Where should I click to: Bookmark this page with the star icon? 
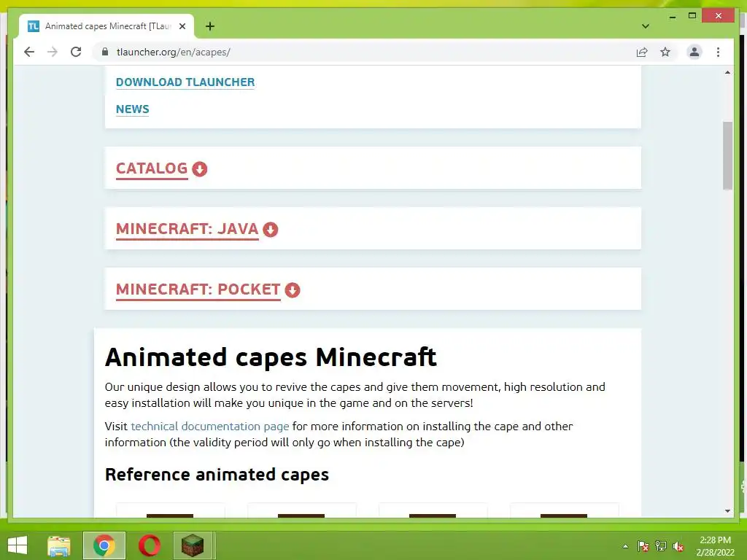[665, 52]
